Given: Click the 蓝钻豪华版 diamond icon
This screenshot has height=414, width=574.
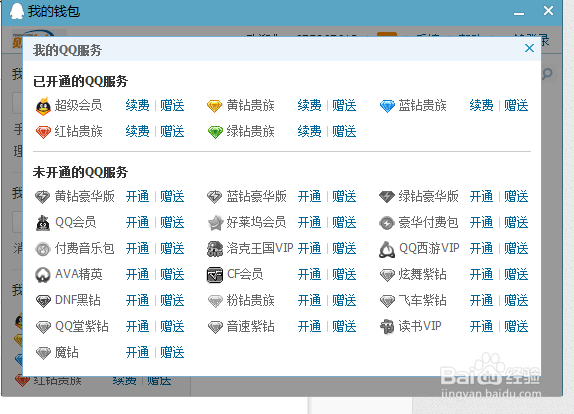Looking at the screenshot, I should [x=215, y=197].
